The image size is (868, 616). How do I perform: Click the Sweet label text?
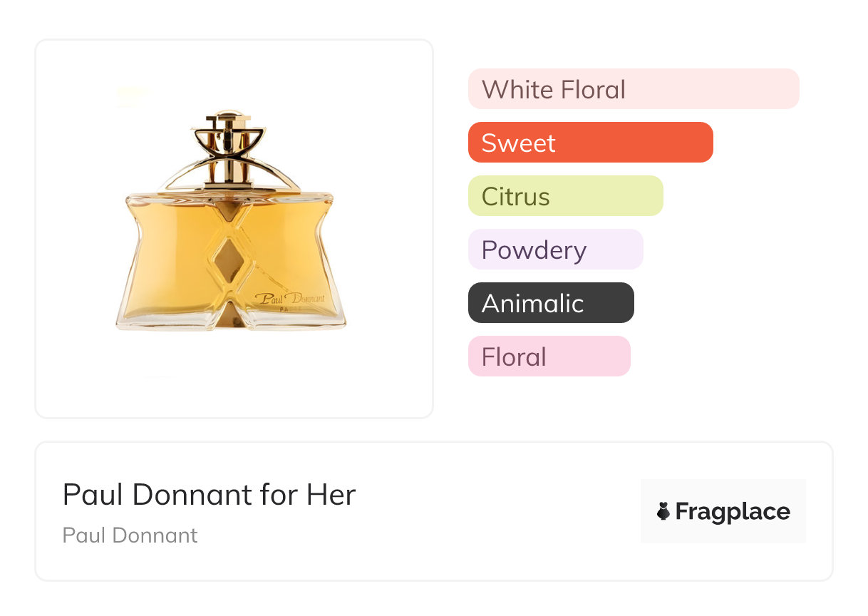tap(518, 143)
